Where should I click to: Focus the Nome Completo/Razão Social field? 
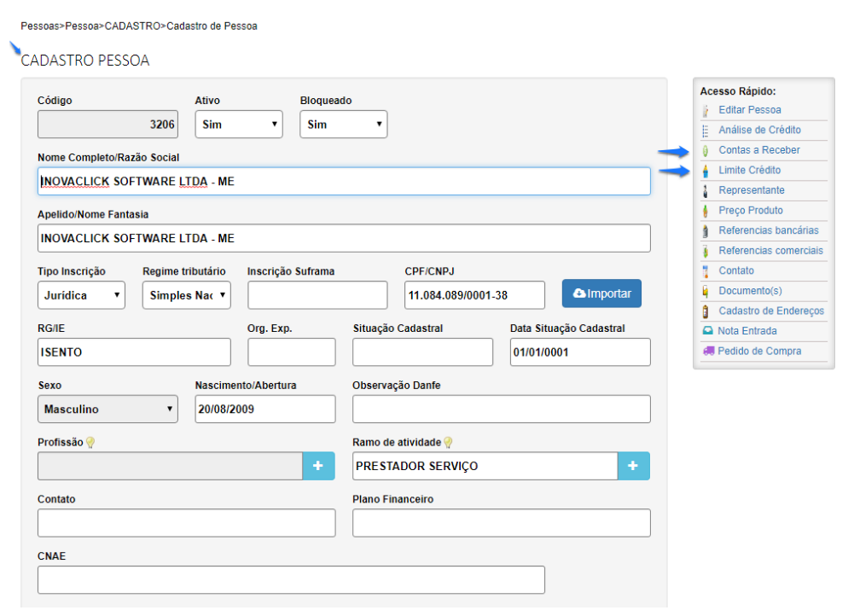coord(344,182)
